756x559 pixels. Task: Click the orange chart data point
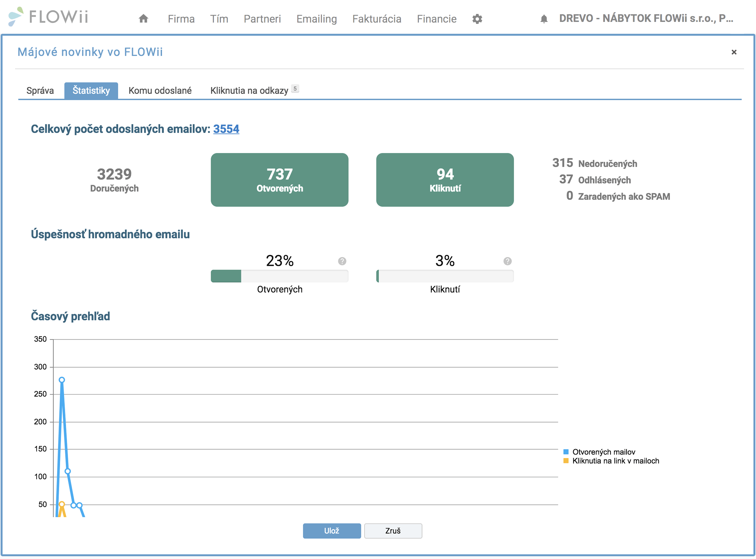pyautogui.click(x=62, y=504)
